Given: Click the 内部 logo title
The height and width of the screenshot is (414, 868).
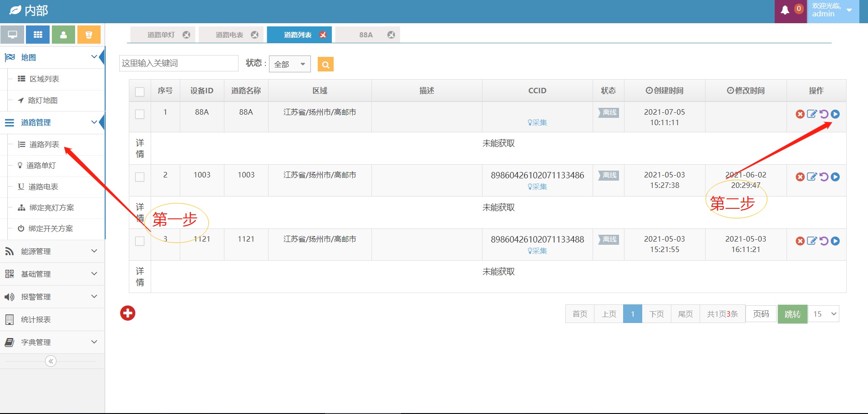Looking at the screenshot, I should point(29,10).
